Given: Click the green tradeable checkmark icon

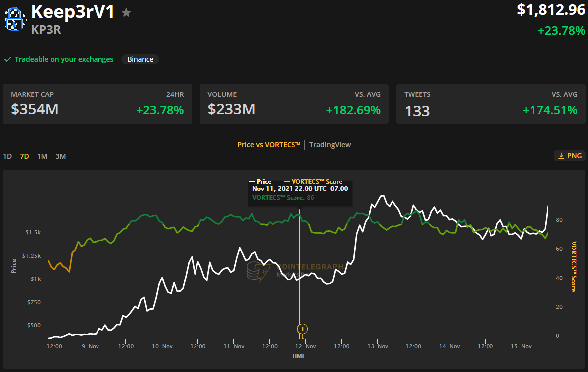Looking at the screenshot, I should 8,59.
